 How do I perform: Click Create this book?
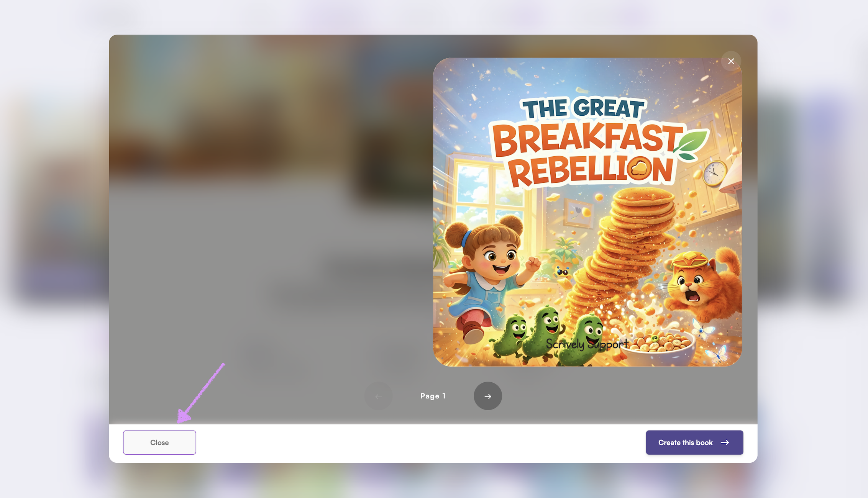click(x=694, y=442)
